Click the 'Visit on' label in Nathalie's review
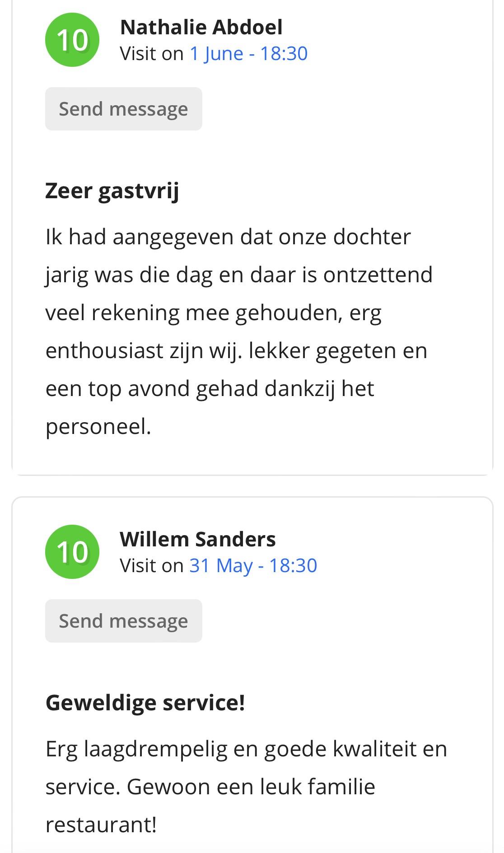The height and width of the screenshot is (853, 504). click(x=152, y=54)
